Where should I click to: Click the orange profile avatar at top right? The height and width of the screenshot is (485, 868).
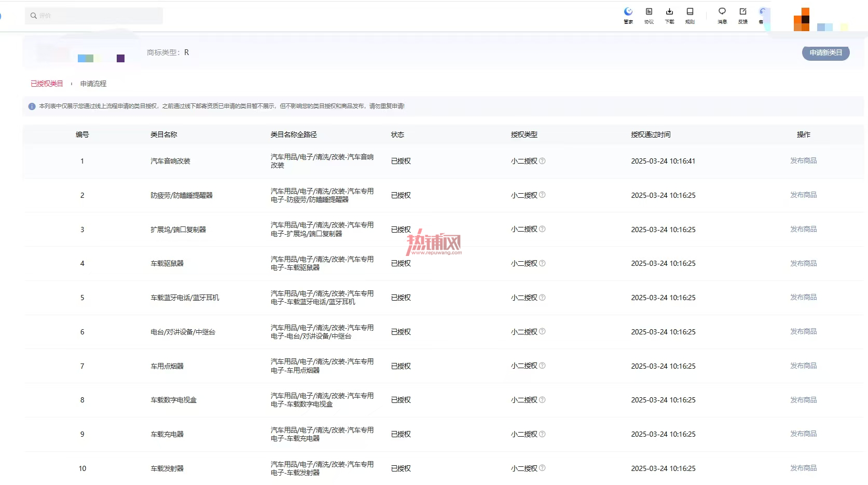point(802,19)
